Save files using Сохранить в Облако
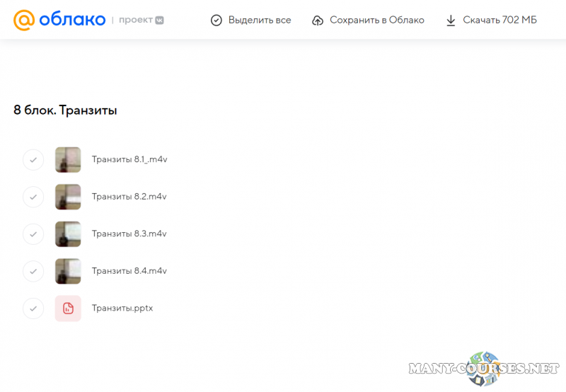566x392 pixels. click(x=376, y=21)
